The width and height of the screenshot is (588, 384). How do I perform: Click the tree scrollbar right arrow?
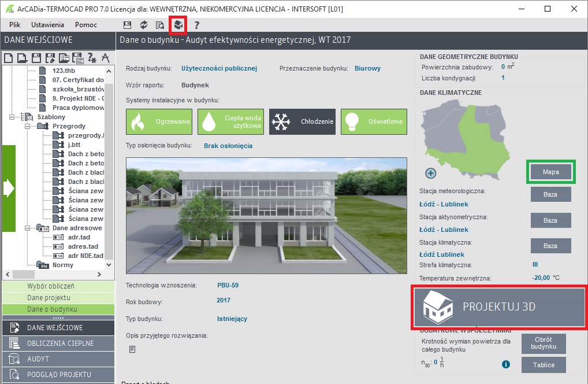[99, 274]
